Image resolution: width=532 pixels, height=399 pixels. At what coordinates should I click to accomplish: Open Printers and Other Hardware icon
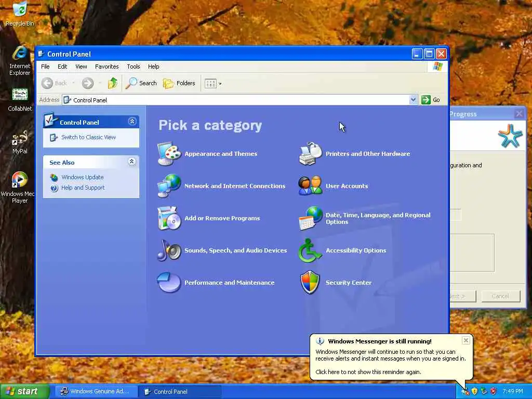tap(310, 154)
